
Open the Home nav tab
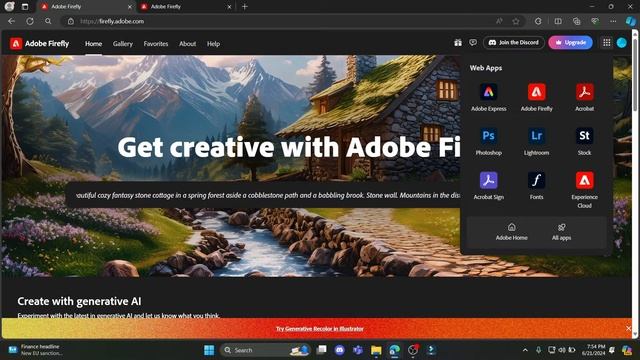click(93, 44)
